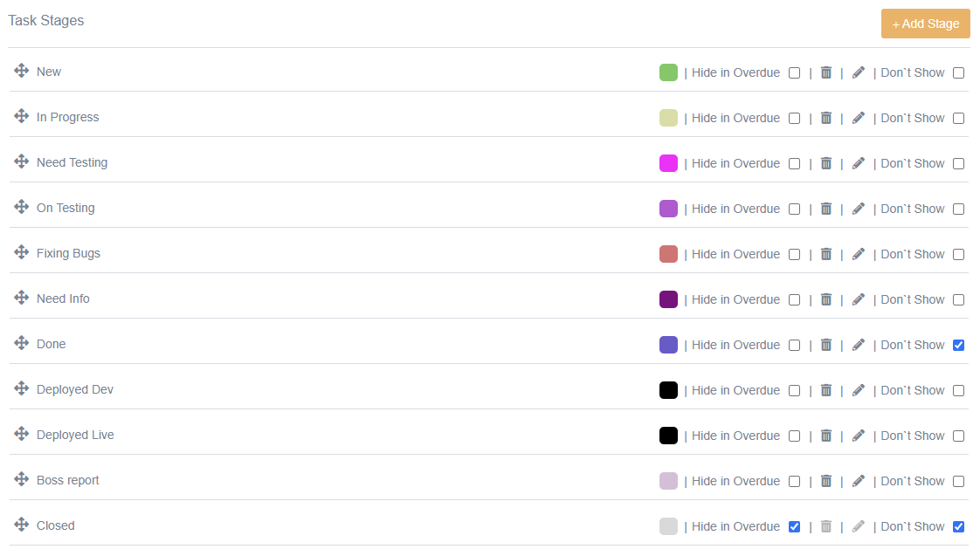
Task: Check Don't Show for Boss report
Action: click(958, 482)
